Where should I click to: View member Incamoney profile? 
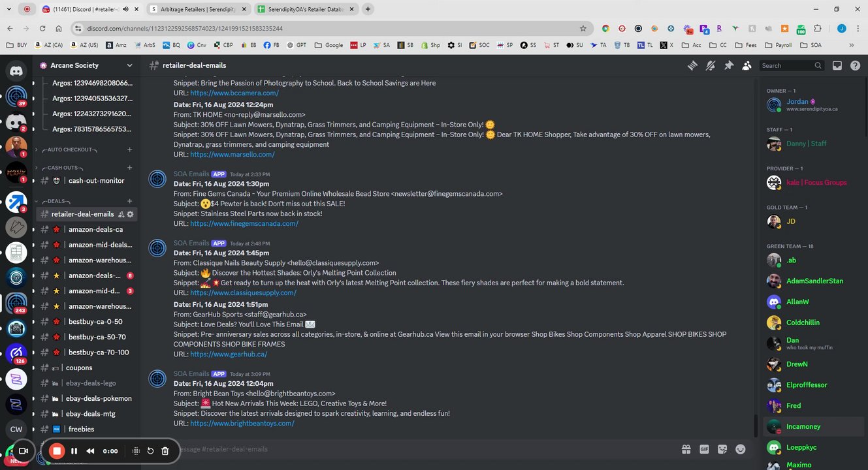(x=812, y=427)
